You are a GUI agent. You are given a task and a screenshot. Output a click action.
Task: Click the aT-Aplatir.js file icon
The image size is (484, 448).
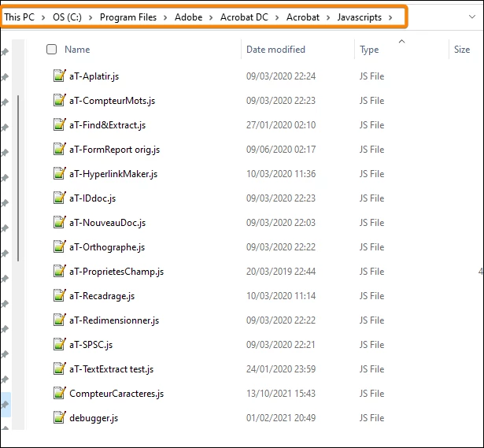coord(59,76)
